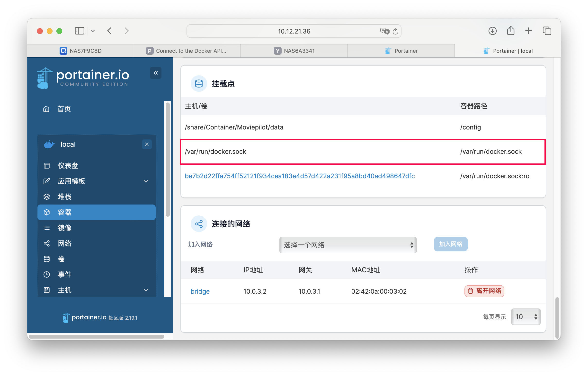Click the page vertical scrollbar at right
Screen dimensions: 588x376
[x=557, y=317]
